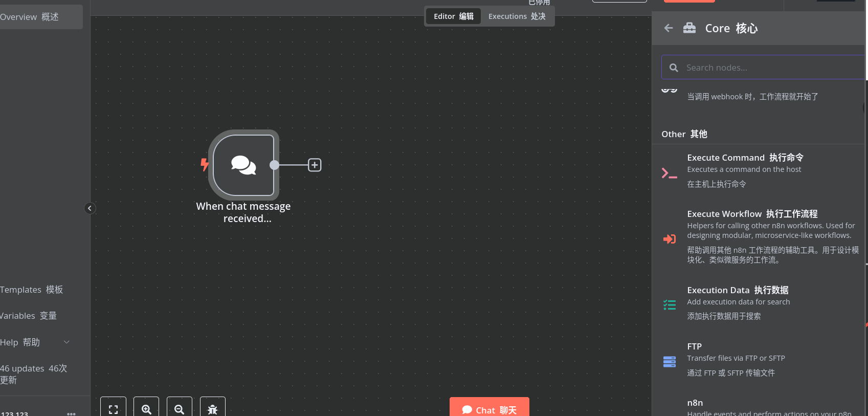Click the search magnifier icon
868x416 pixels.
coord(674,68)
